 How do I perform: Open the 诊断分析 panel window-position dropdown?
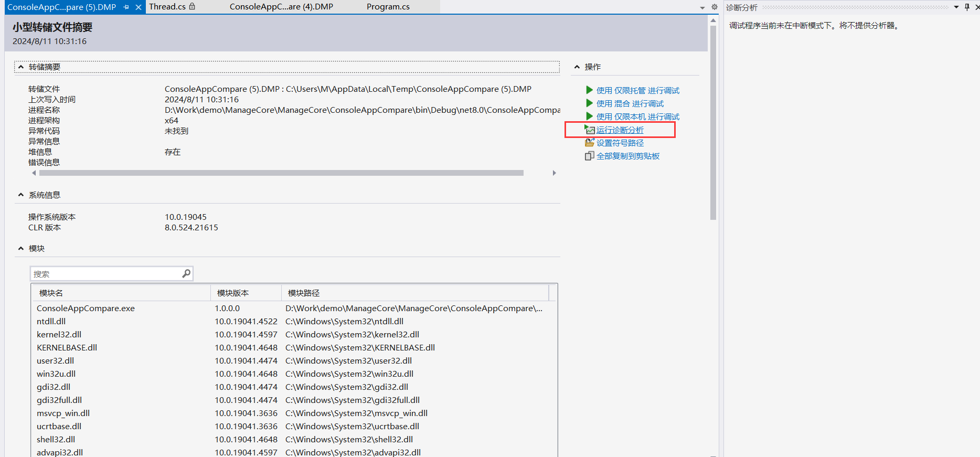click(956, 7)
